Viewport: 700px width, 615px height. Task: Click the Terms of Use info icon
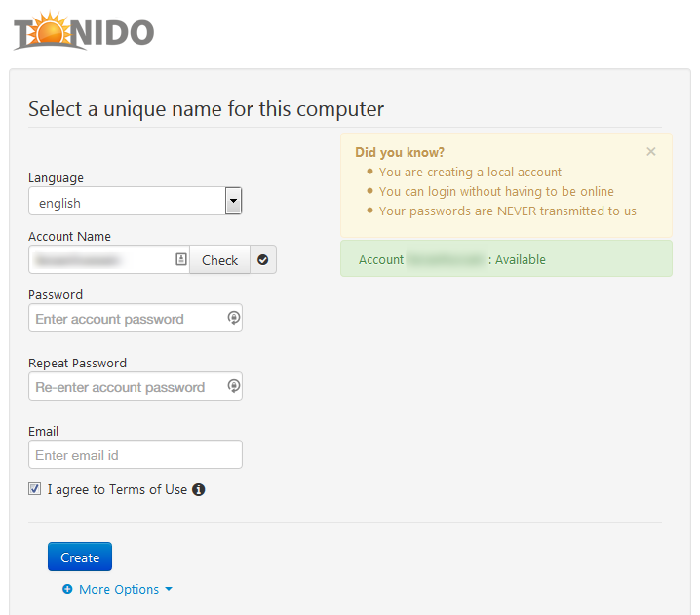[x=199, y=489]
